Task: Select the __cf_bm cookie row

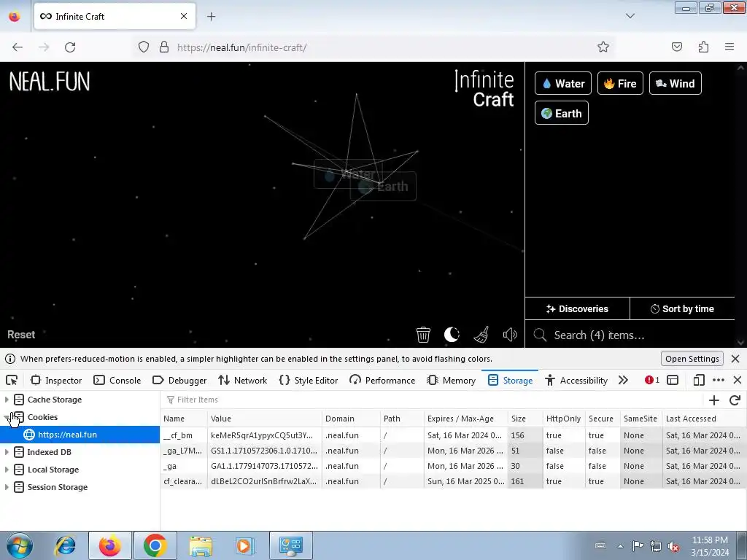Action: 453,435
